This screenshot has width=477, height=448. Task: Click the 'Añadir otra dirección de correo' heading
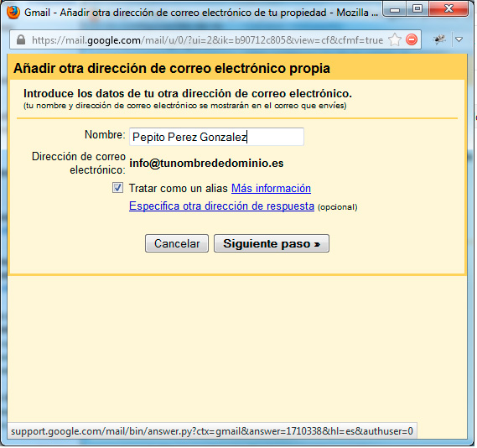coord(172,68)
